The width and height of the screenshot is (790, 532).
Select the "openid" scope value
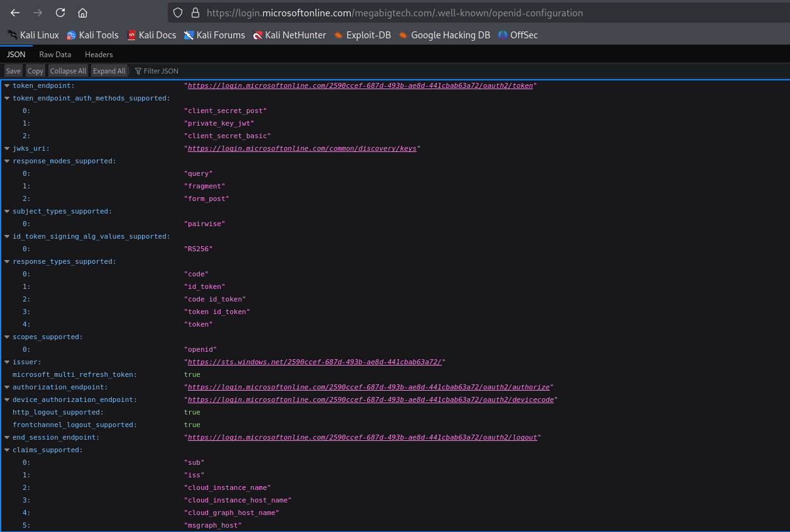200,349
